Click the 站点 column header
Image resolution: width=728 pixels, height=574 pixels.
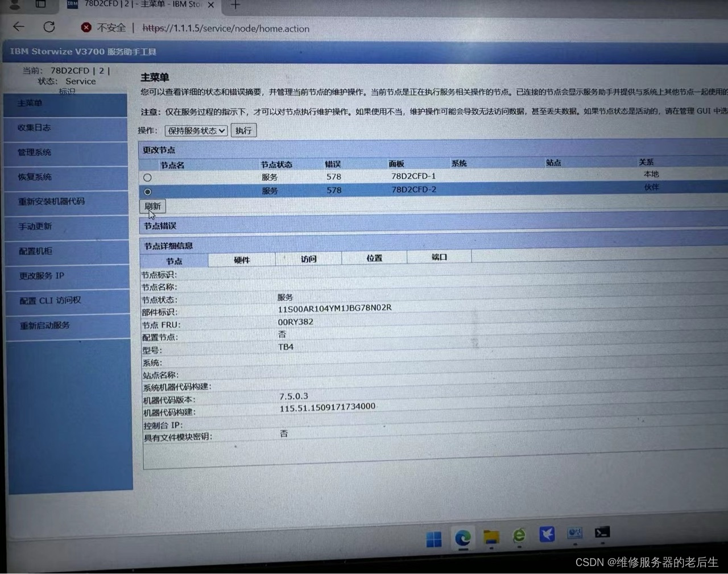coord(553,163)
